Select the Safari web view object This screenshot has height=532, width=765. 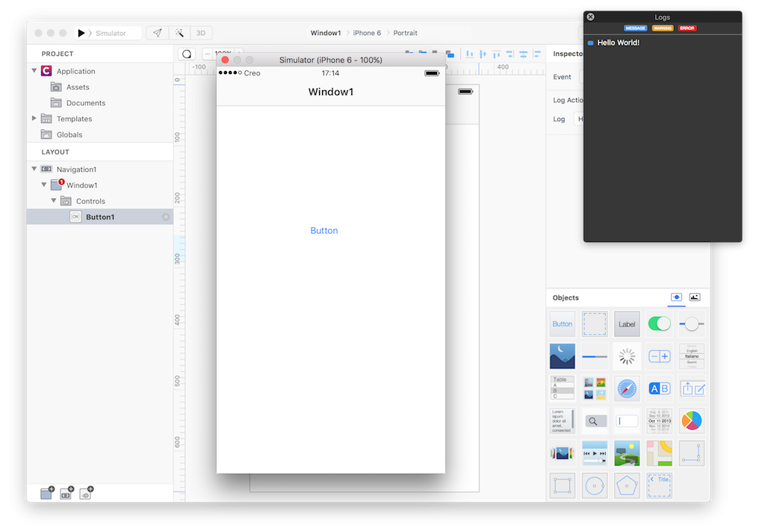[x=627, y=389]
